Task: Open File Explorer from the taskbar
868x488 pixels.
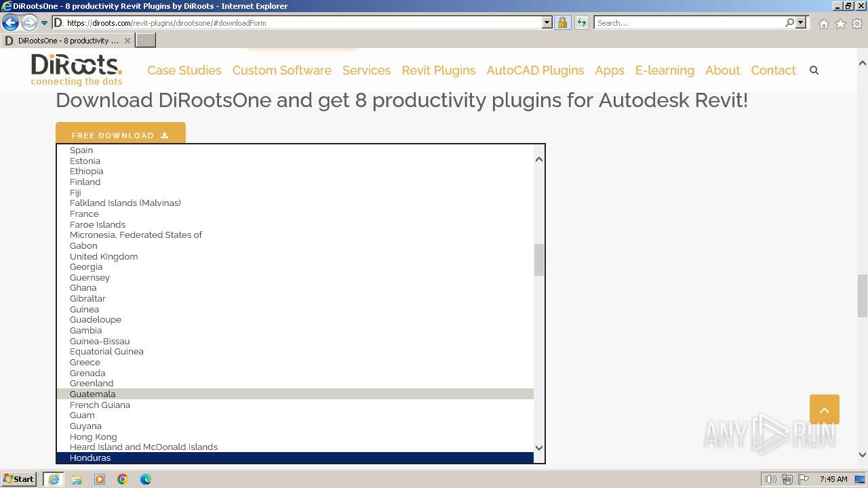Action: pos(77,479)
